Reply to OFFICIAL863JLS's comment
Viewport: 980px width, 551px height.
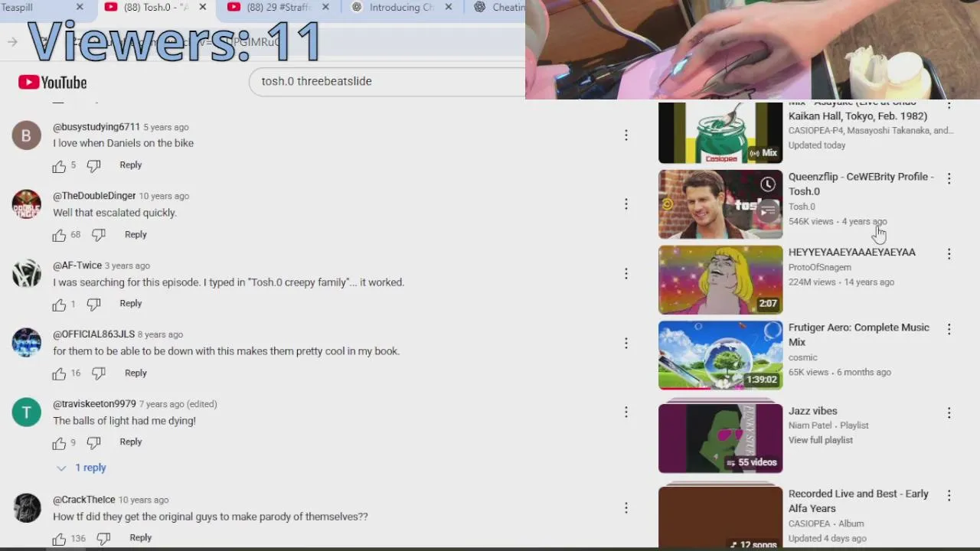point(136,373)
